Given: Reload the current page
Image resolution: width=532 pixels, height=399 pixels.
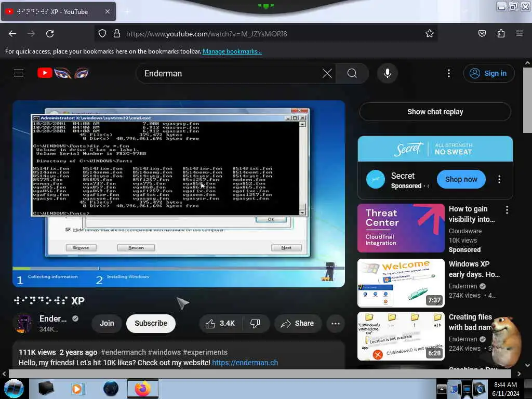Looking at the screenshot, I should [x=50, y=34].
